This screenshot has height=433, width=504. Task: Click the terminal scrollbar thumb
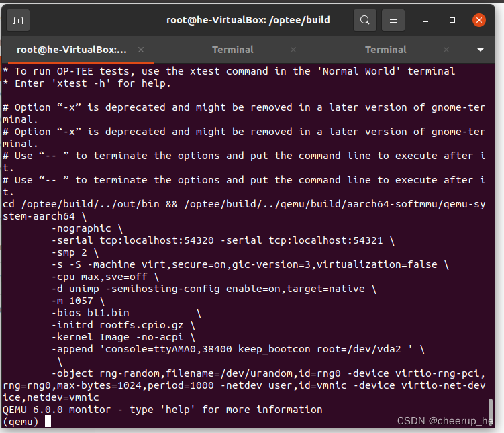pos(490,412)
